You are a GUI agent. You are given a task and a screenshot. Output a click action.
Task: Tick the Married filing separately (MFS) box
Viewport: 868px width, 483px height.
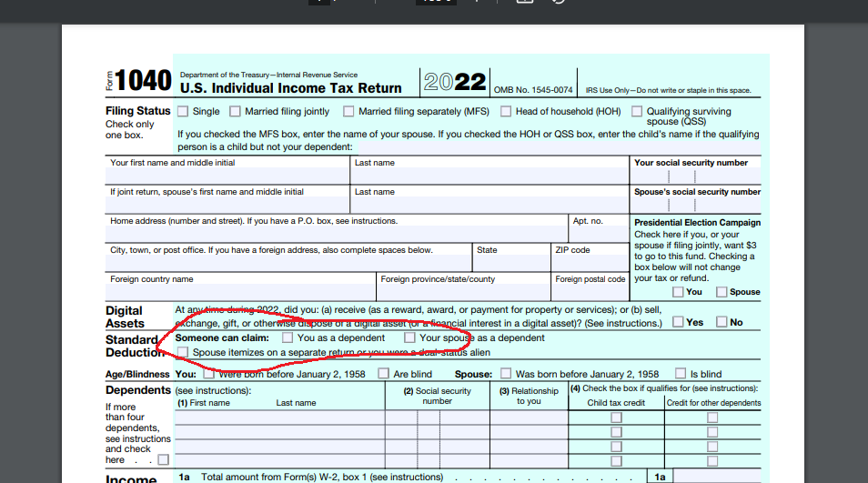(348, 112)
